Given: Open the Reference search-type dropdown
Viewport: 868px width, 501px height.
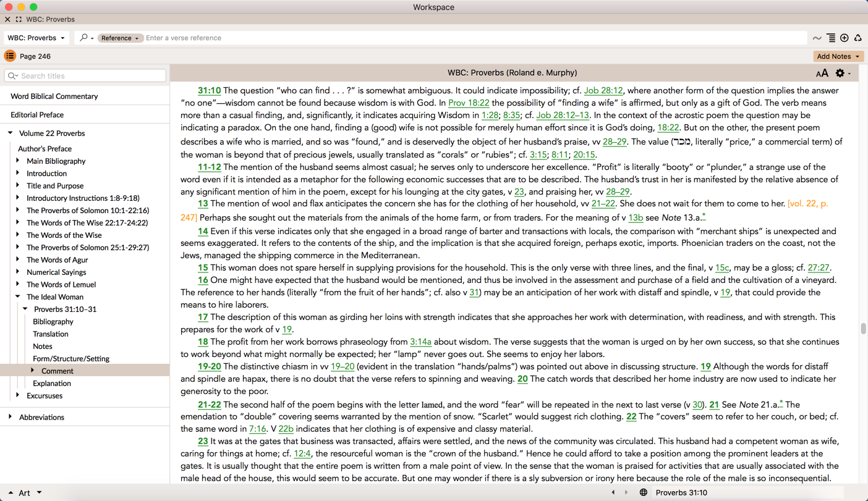Looking at the screenshot, I should tap(120, 38).
